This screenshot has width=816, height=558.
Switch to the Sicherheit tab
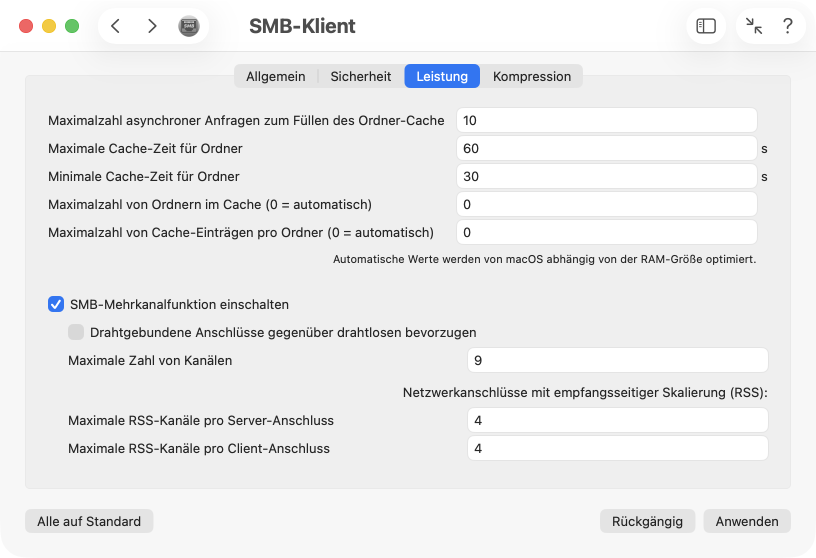[361, 77]
